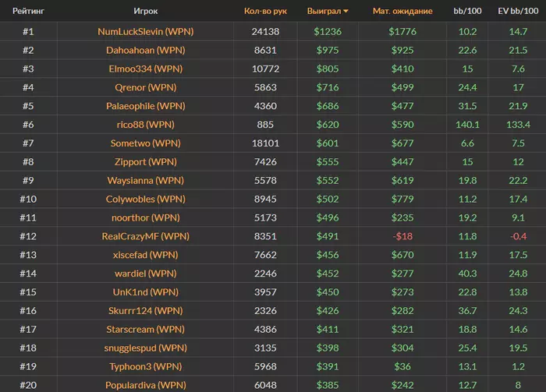Open player Starscream (WPN) profile
The height and width of the screenshot is (392, 546).
click(146, 330)
